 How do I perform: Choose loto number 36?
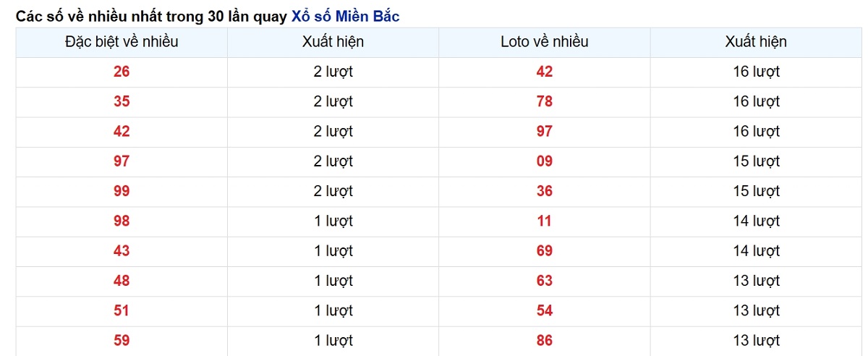coord(545,191)
